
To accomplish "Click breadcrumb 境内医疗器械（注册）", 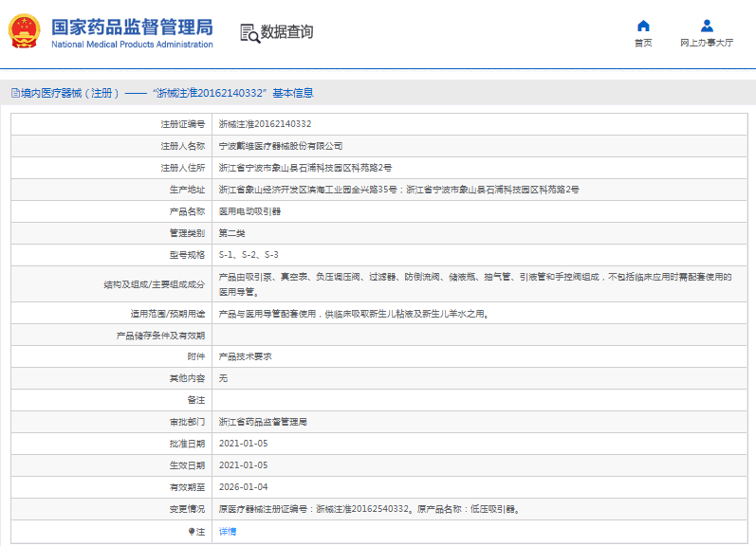I will 70,93.
